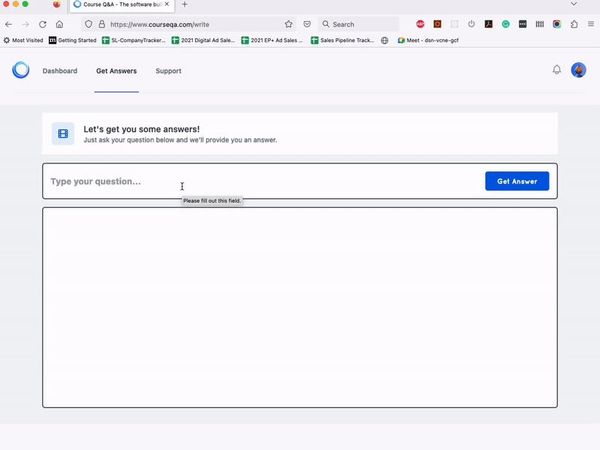Click inside the large answer output box
This screenshot has width=600, height=450.
(300, 307)
